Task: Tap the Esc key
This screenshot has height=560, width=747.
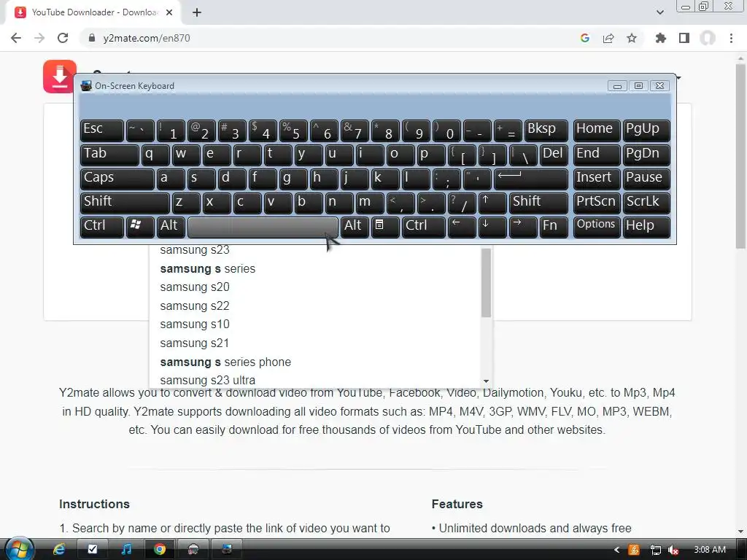Action: coord(102,131)
